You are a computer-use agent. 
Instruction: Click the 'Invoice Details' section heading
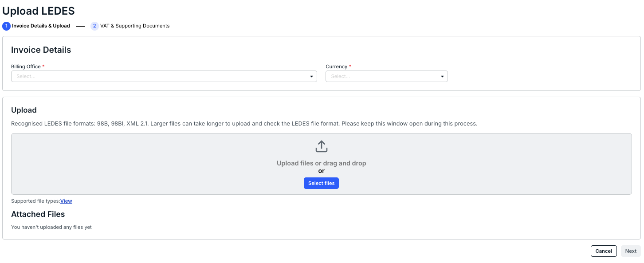pyautogui.click(x=41, y=50)
